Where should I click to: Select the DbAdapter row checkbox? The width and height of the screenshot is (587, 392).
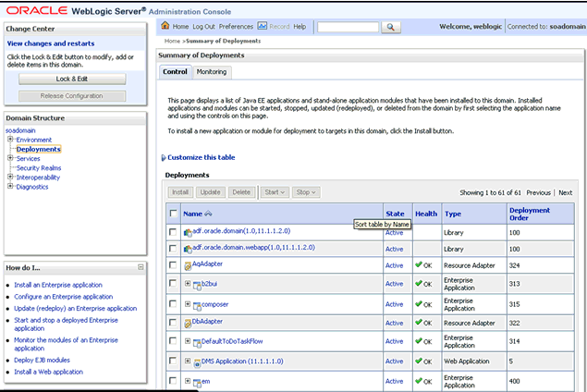tap(173, 322)
